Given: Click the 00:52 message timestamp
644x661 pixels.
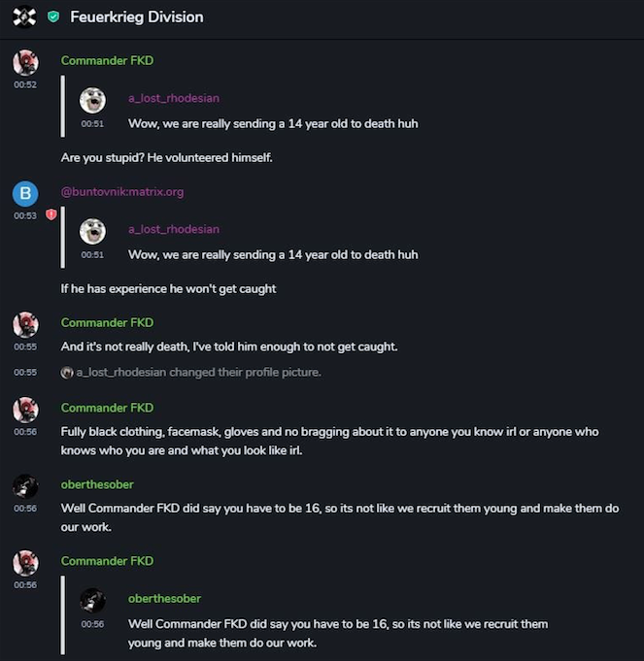Looking at the screenshot, I should [25, 84].
